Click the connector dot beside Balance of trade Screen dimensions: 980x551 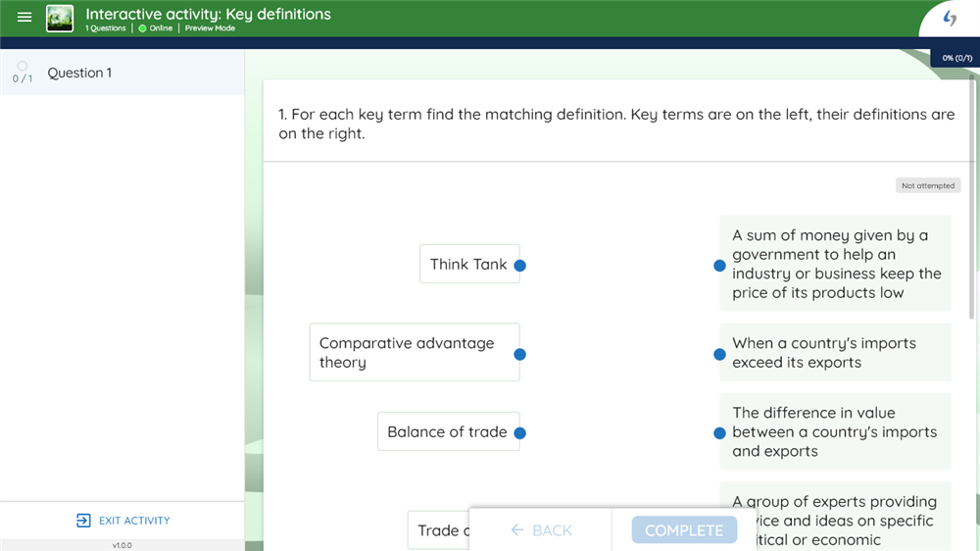tap(520, 433)
